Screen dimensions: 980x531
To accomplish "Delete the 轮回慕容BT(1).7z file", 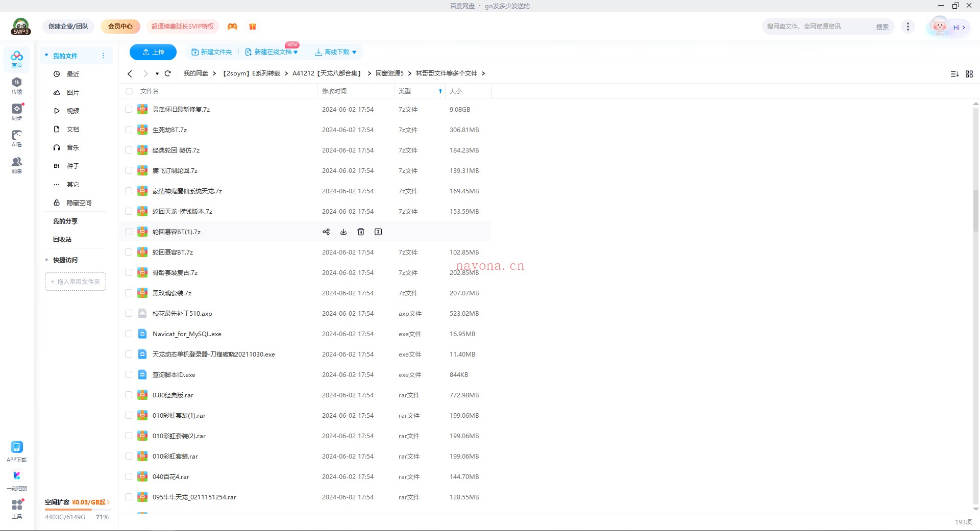I will point(361,232).
